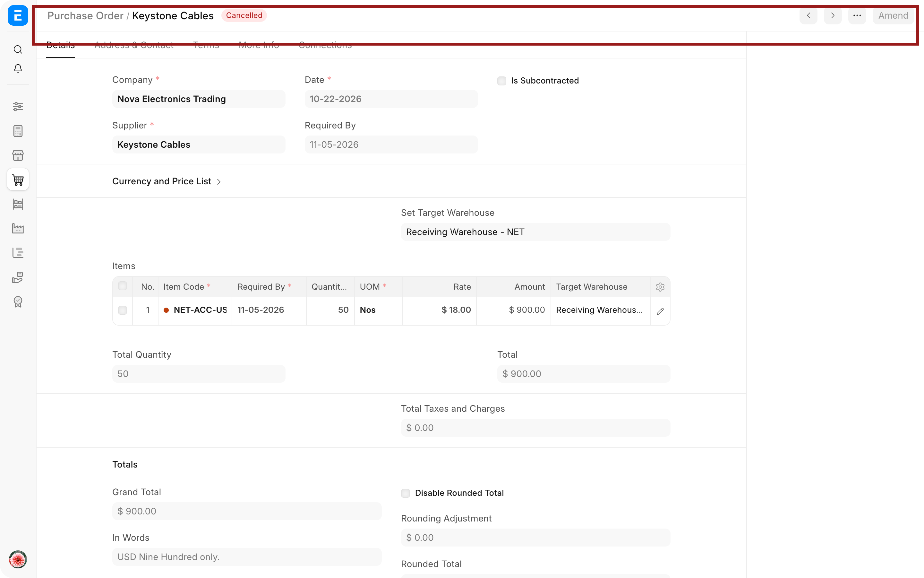Open notifications bell icon
924x578 pixels.
pos(18,69)
